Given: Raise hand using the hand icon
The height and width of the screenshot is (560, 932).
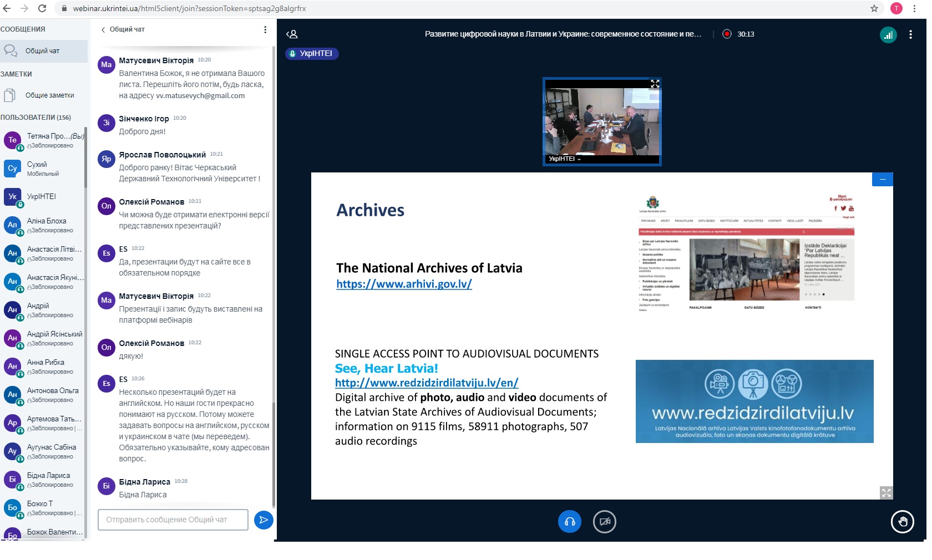Looking at the screenshot, I should click(902, 522).
